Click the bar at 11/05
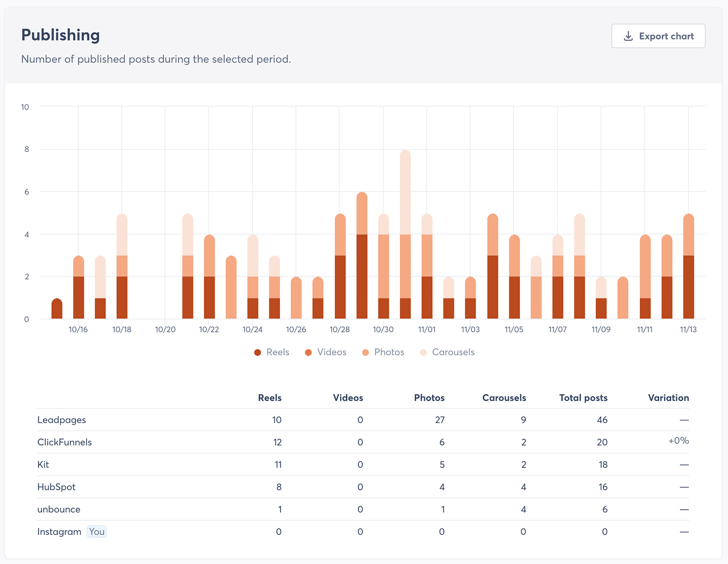 click(x=514, y=277)
